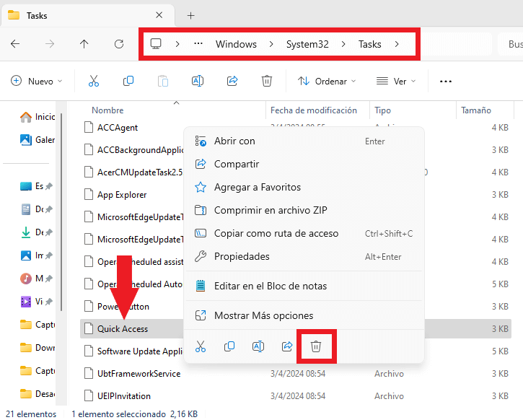Open pinned Documentos folder in sidebar
The image size is (523, 420).
(36, 209)
